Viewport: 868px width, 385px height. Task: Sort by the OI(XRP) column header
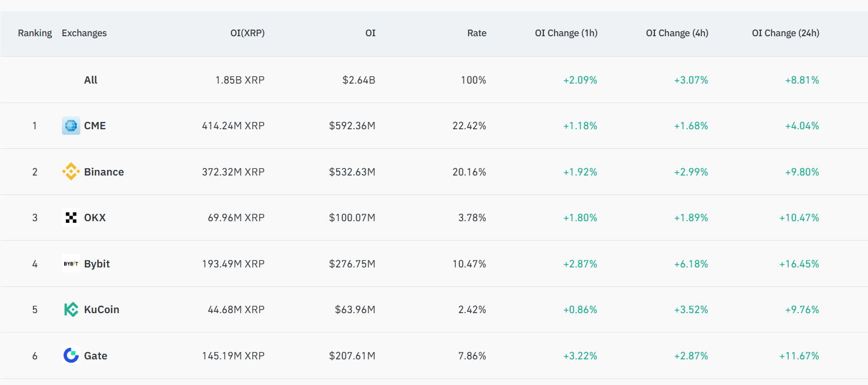coord(248,33)
